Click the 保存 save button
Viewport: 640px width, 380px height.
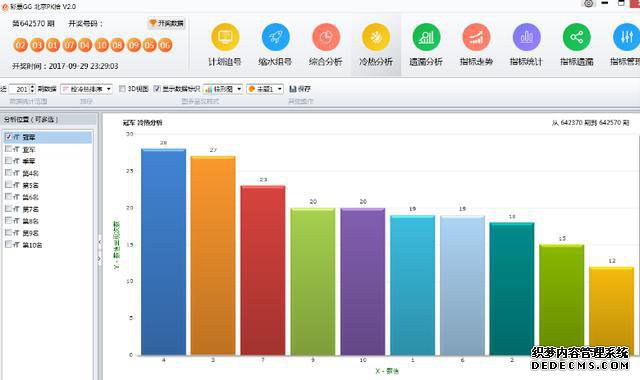click(300, 89)
